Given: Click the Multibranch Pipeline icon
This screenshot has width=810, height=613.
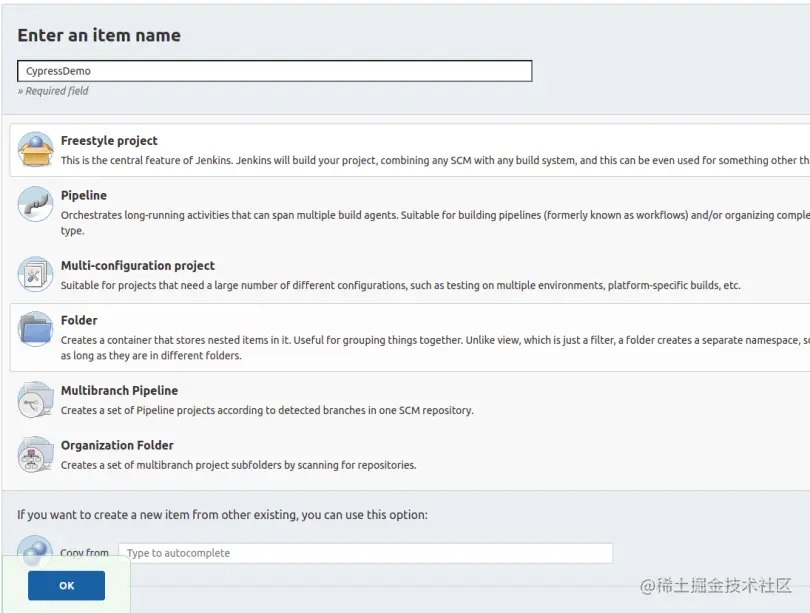Looking at the screenshot, I should (x=35, y=399).
